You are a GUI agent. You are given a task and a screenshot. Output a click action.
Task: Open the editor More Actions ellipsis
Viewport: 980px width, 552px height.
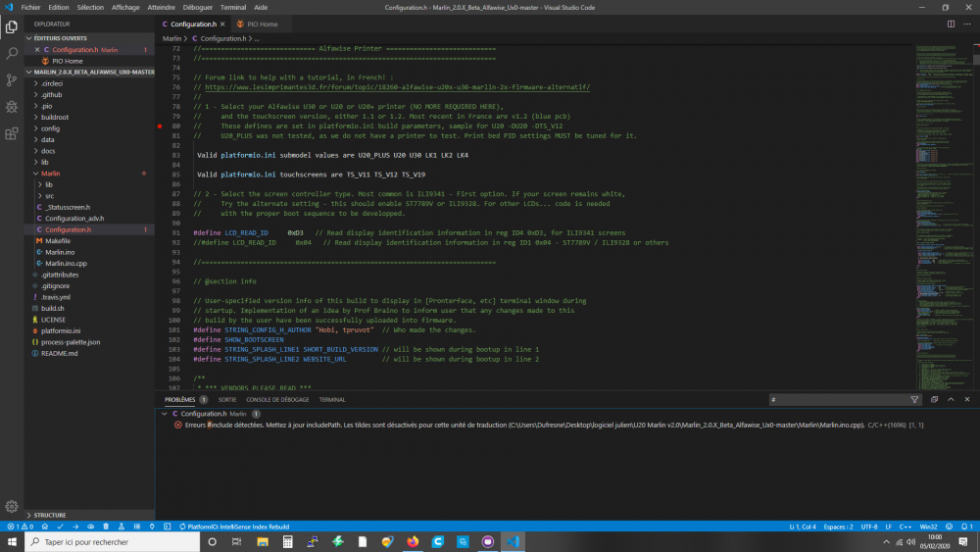pyautogui.click(x=967, y=24)
